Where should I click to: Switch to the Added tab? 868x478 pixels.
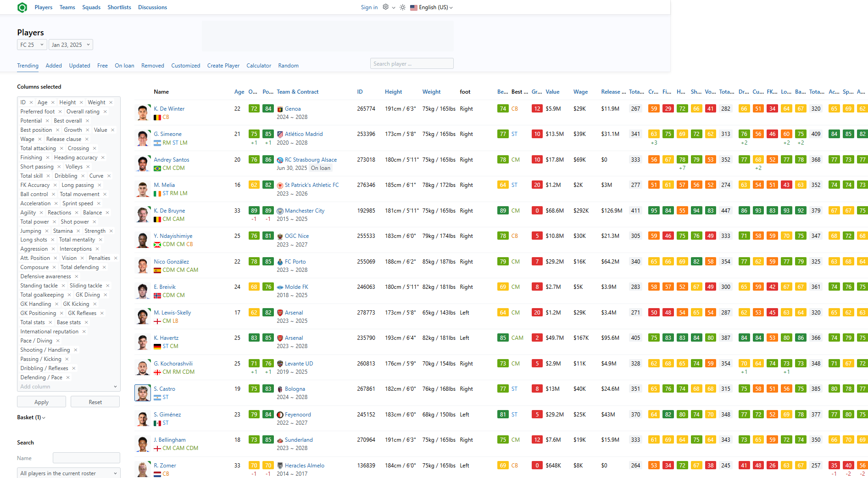pyautogui.click(x=54, y=66)
